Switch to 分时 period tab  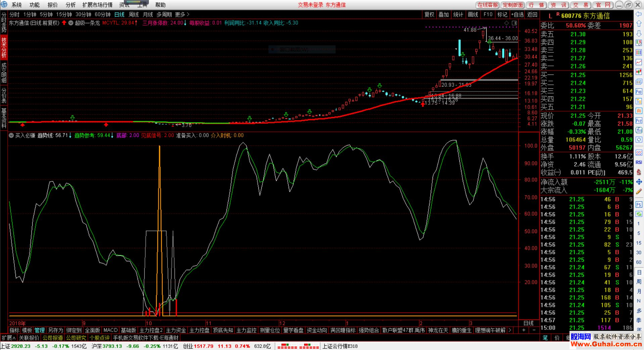point(14,14)
